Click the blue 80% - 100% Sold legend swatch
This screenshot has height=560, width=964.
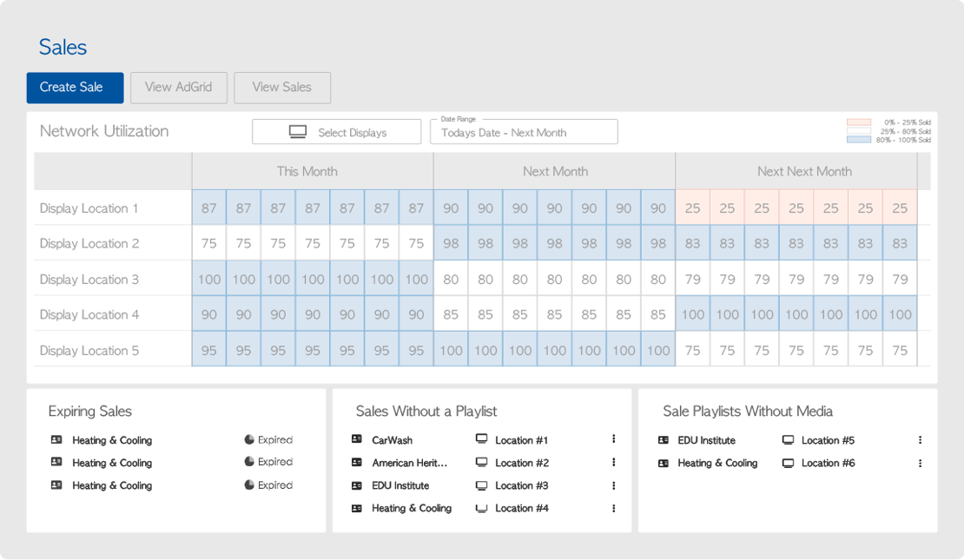[x=858, y=140]
